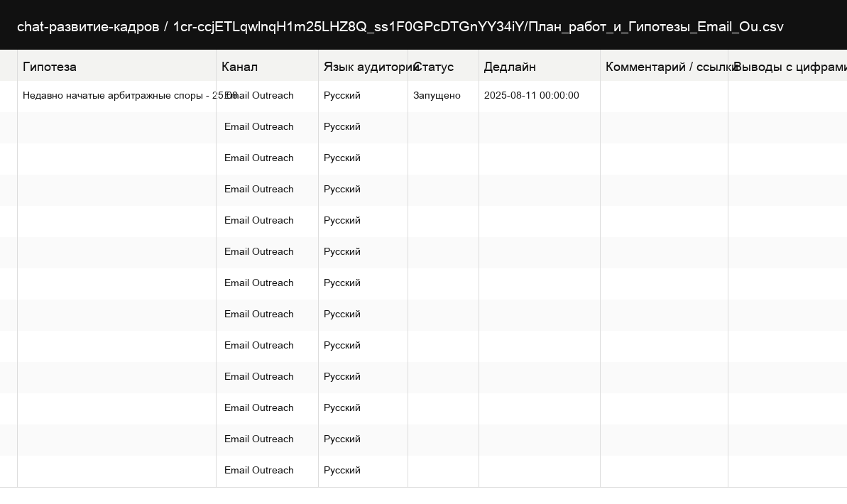
Task: Click the Комментарий / ссылки column header
Action: (x=665, y=67)
